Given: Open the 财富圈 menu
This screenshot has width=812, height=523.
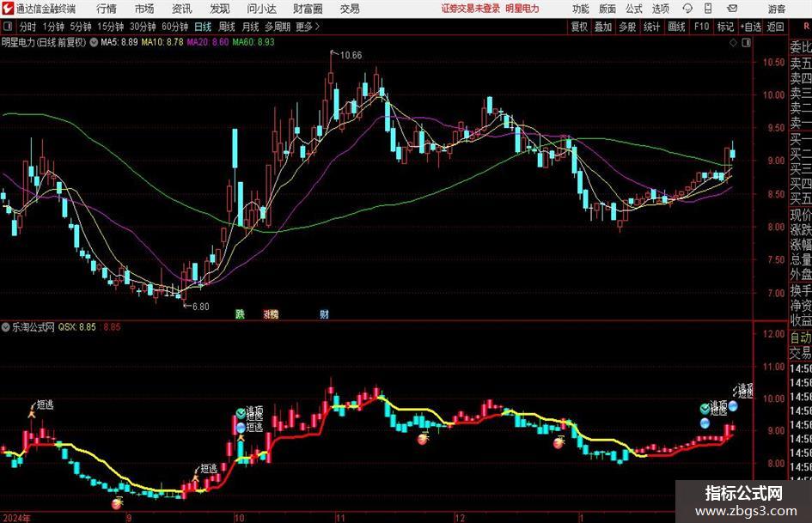Looking at the screenshot, I should (x=308, y=9).
